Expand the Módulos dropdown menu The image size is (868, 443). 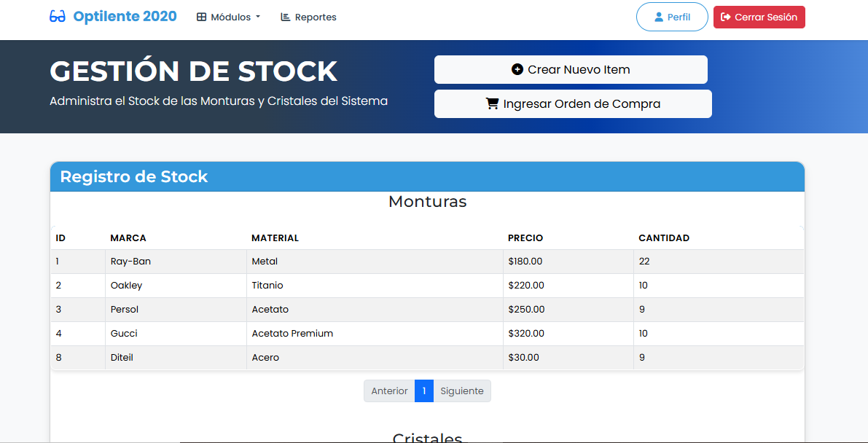[229, 17]
